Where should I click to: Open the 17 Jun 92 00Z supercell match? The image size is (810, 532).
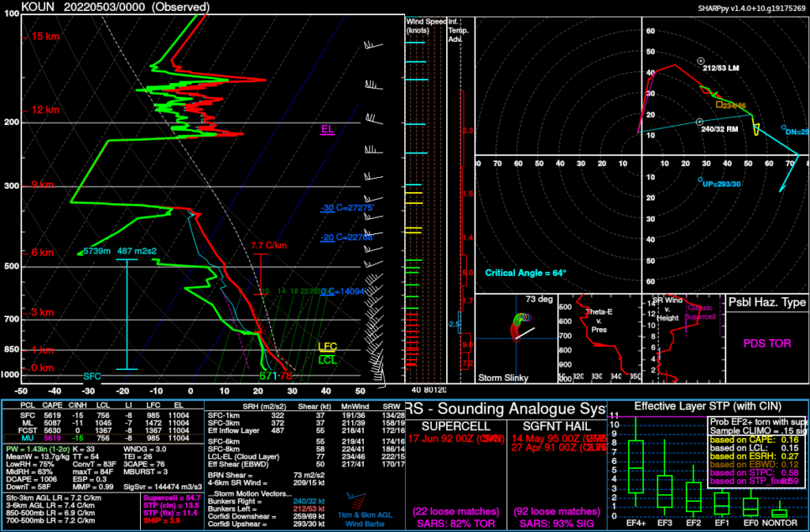450,438
